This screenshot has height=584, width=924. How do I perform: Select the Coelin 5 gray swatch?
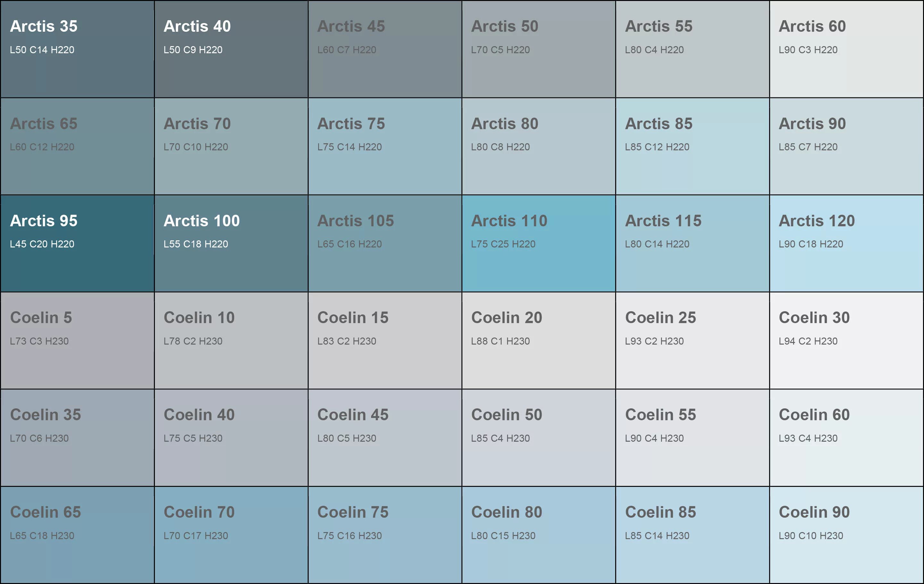click(x=77, y=340)
